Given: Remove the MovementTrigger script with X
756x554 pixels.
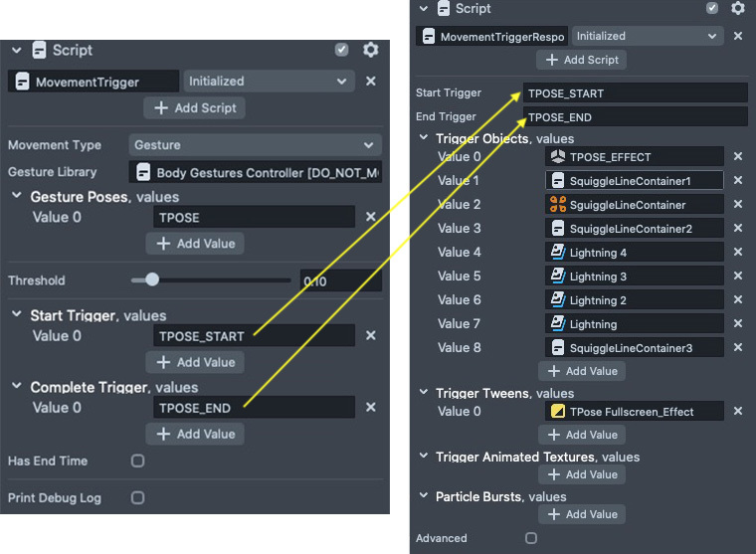Looking at the screenshot, I should pos(370,81).
